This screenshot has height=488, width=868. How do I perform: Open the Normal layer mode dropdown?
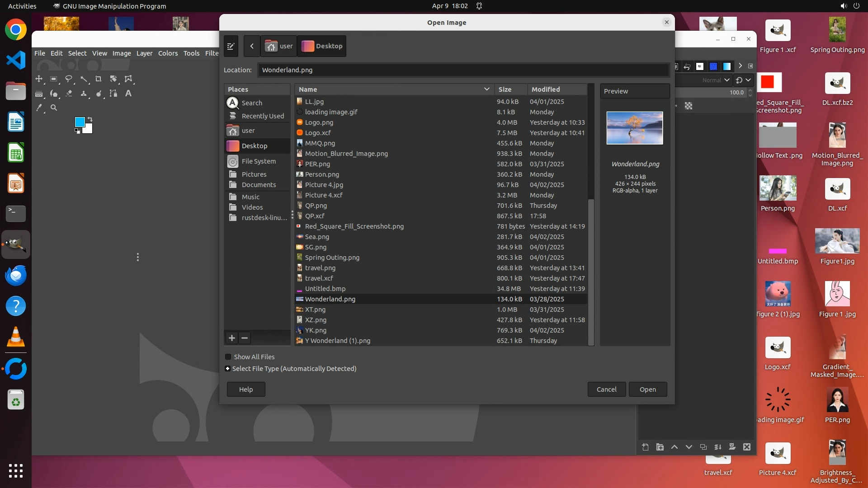716,80
